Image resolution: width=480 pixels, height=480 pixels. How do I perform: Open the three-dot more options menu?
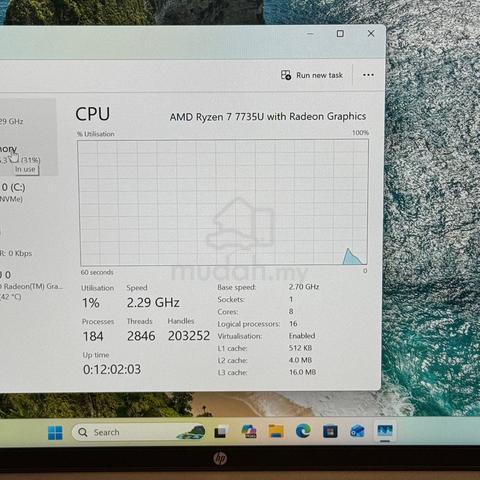(x=368, y=75)
